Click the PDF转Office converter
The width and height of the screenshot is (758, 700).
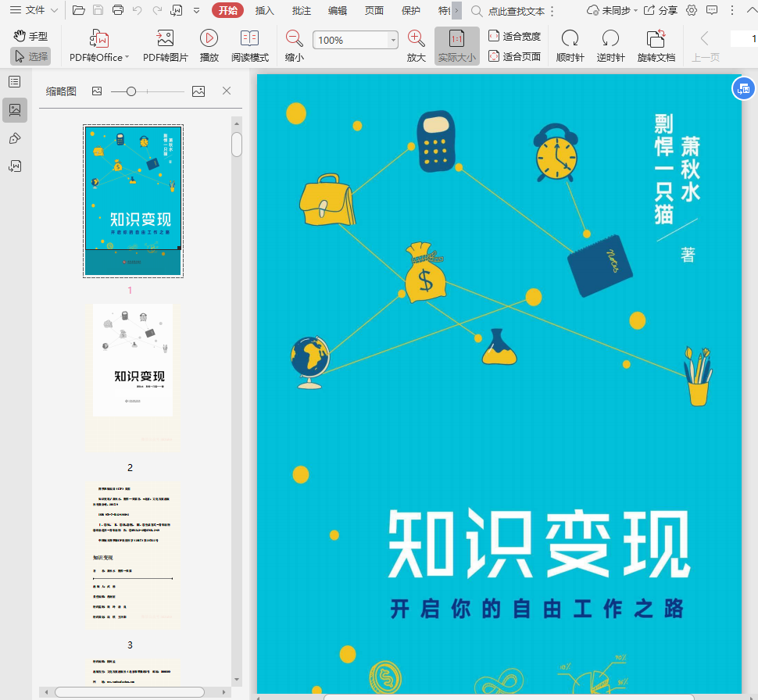(x=99, y=46)
